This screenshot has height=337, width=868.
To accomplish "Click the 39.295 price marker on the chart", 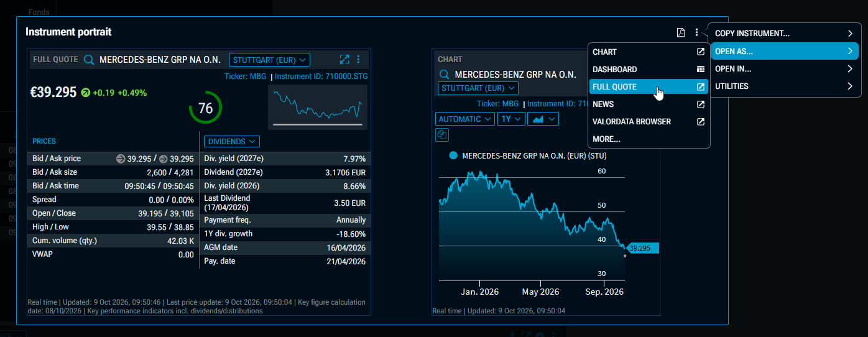I will pyautogui.click(x=642, y=248).
